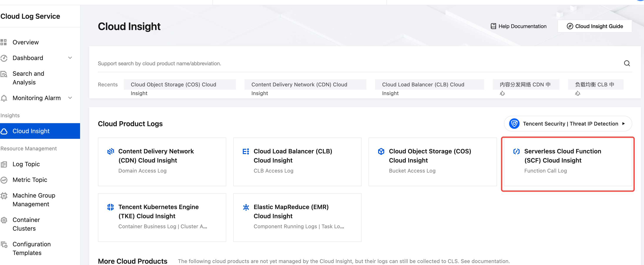Click the Tencent Security shield icon
644x265 pixels.
(x=514, y=124)
